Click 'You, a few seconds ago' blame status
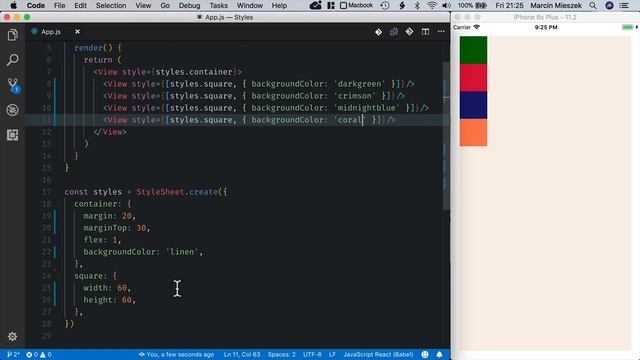Screen dimensions: 640x360 point(176,354)
